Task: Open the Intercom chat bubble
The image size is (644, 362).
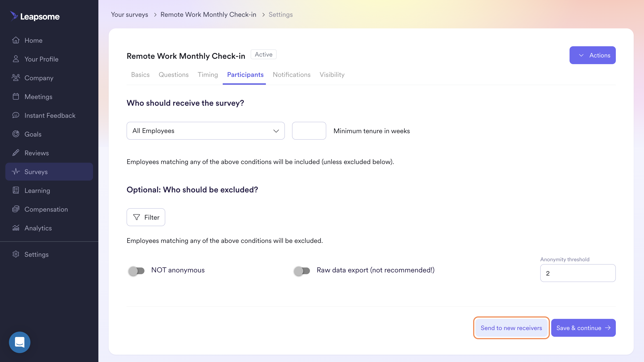Action: coord(20,342)
